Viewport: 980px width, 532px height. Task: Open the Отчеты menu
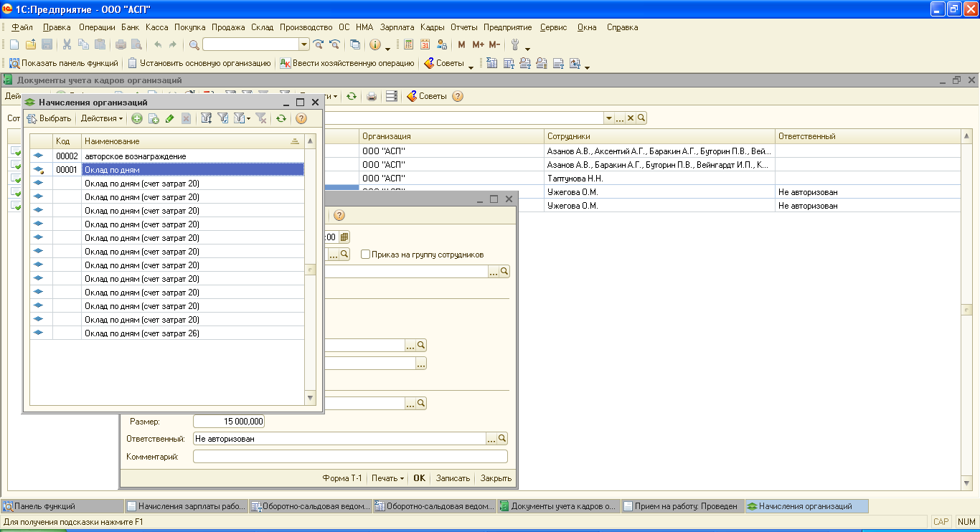click(464, 27)
